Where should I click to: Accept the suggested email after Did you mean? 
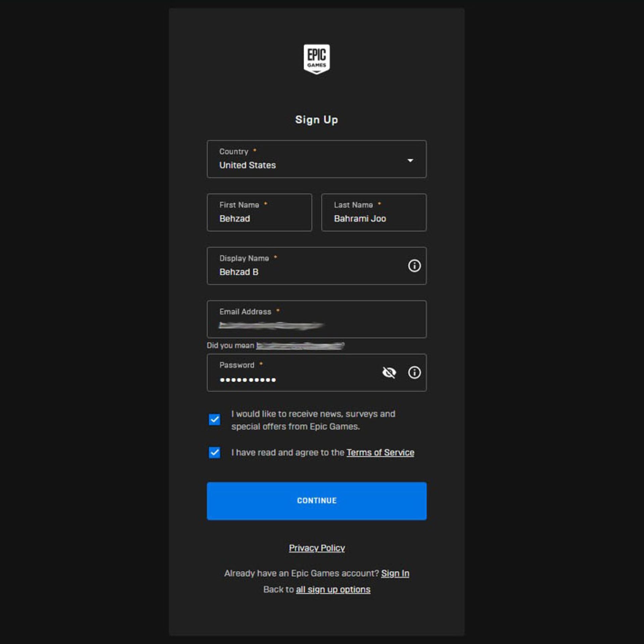[300, 345]
